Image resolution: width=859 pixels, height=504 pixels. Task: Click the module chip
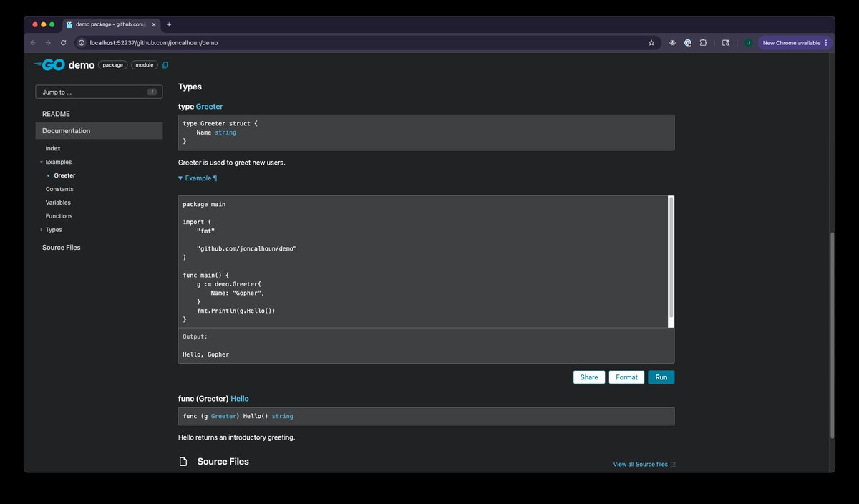pos(145,65)
